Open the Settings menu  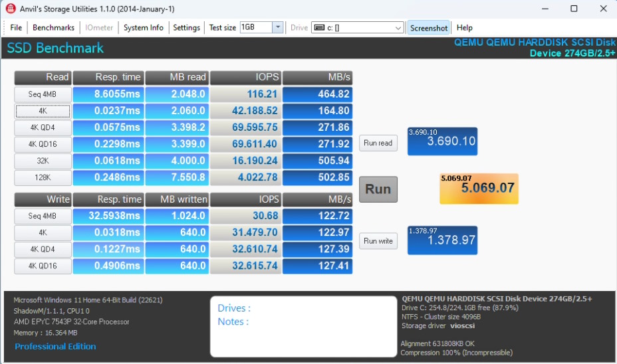pyautogui.click(x=187, y=27)
